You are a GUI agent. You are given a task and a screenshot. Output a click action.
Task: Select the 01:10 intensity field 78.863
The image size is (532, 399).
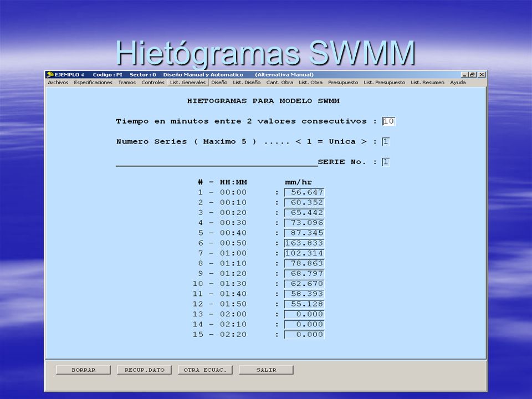click(x=304, y=264)
